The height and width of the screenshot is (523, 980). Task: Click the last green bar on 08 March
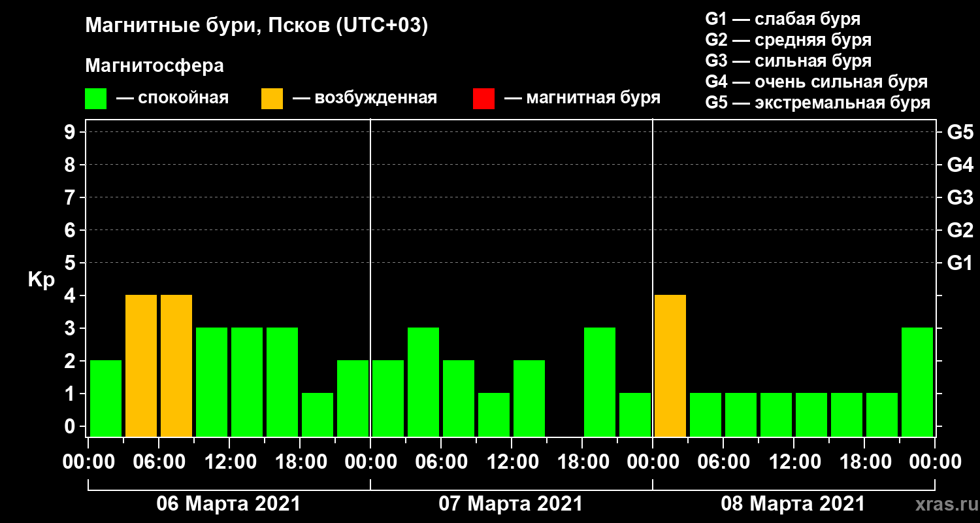(x=917, y=382)
